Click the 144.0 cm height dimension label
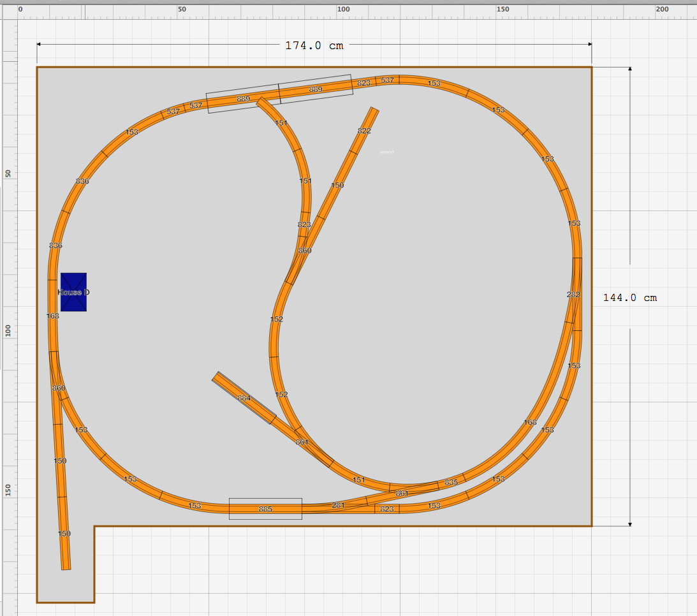The width and height of the screenshot is (697, 616). coord(630,297)
